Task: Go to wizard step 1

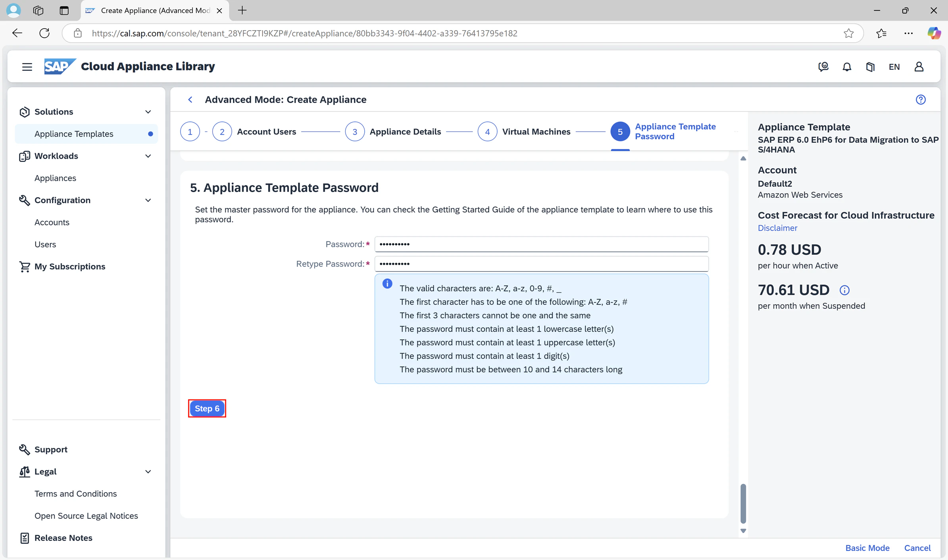Action: (x=190, y=132)
